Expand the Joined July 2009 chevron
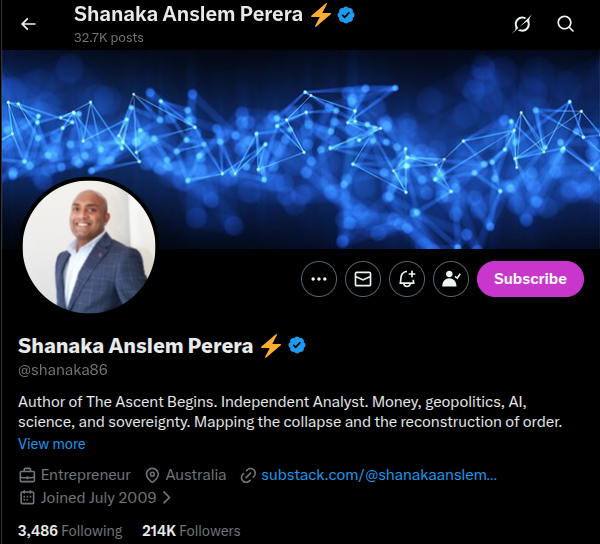Screen dimensions: 600x544 click(167, 498)
